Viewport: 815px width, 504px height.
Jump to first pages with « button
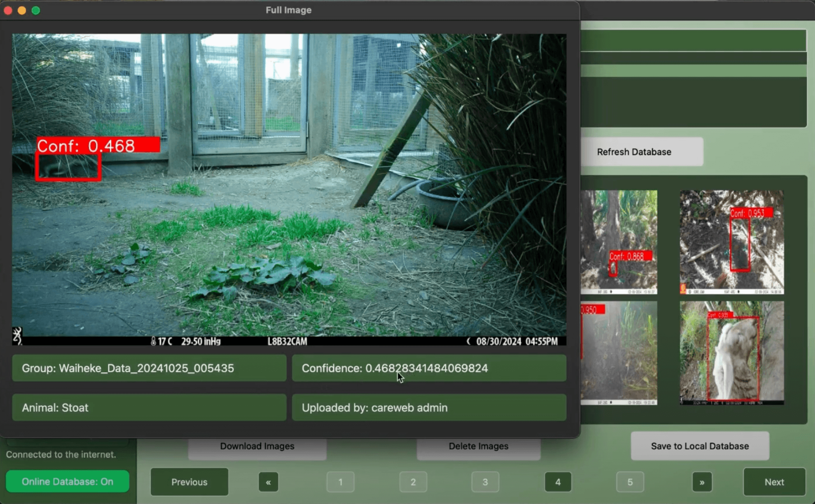(x=268, y=482)
